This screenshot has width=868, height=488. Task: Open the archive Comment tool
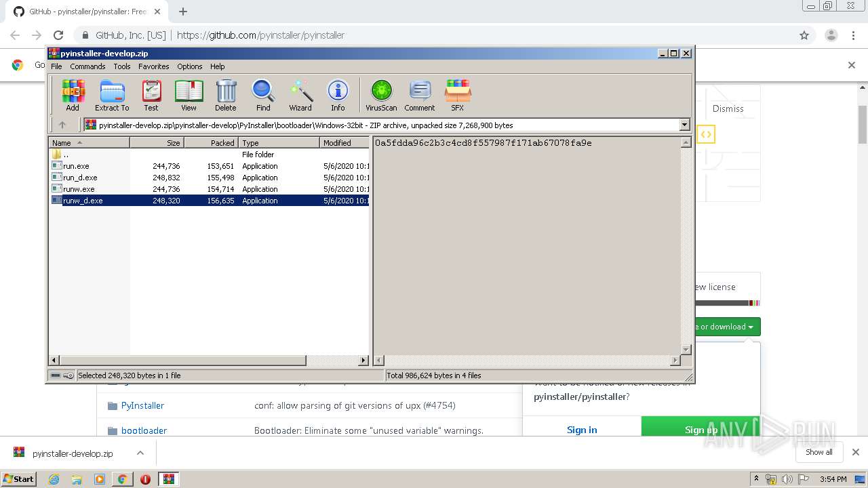coord(420,95)
